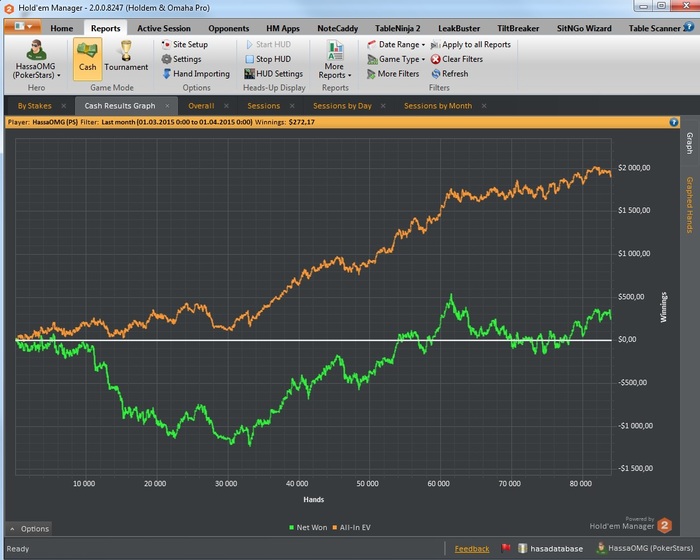Open Table Scanner tab
This screenshot has width=700, height=560.
pyautogui.click(x=654, y=28)
